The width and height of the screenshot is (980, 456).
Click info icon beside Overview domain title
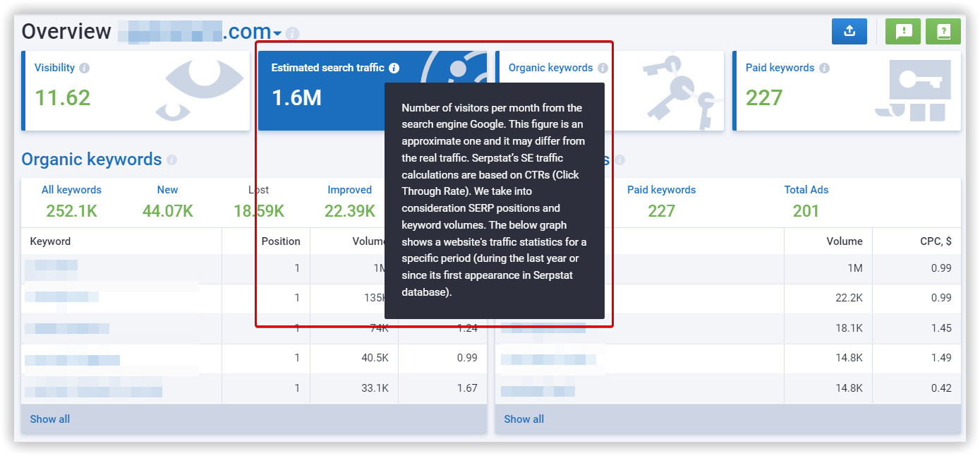point(293,33)
